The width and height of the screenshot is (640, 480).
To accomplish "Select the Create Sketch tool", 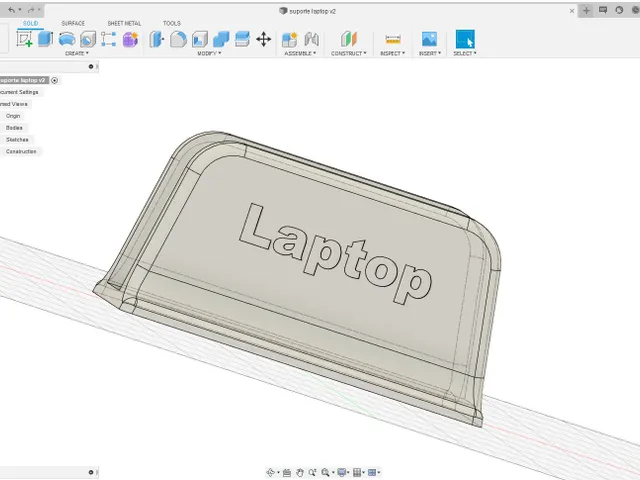I will pos(25,39).
